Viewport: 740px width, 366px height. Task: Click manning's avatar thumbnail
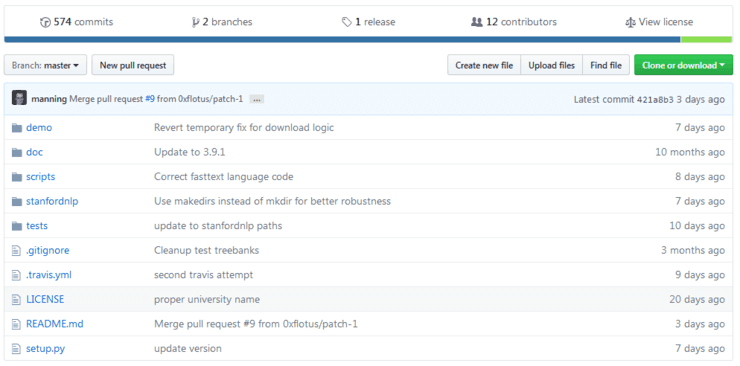(x=19, y=98)
